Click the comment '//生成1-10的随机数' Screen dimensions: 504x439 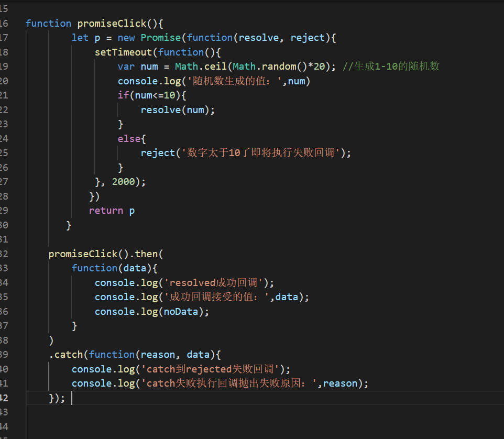[391, 67]
